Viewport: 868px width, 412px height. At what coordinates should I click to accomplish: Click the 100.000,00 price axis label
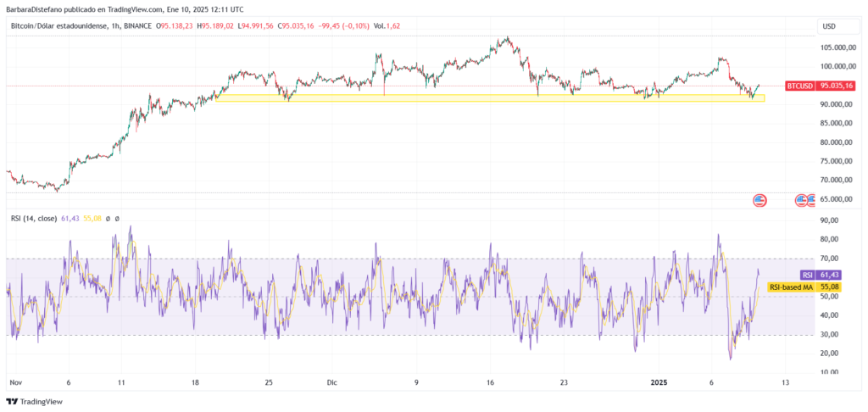point(837,66)
